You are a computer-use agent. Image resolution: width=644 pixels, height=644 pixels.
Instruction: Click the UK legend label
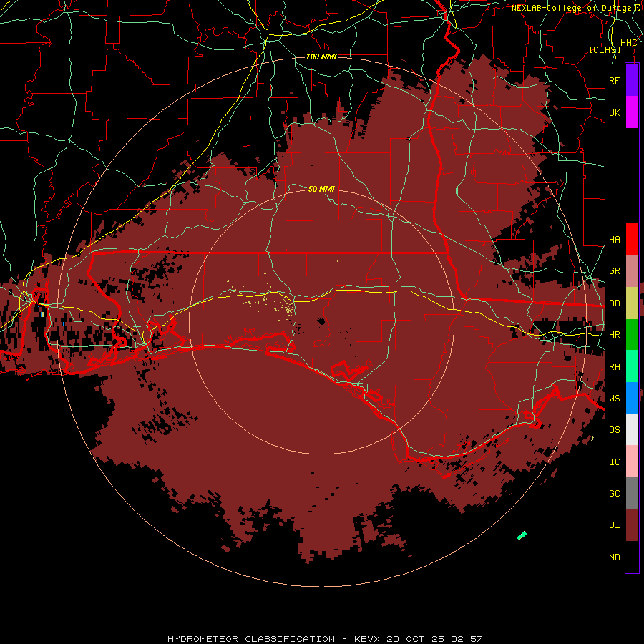point(614,112)
